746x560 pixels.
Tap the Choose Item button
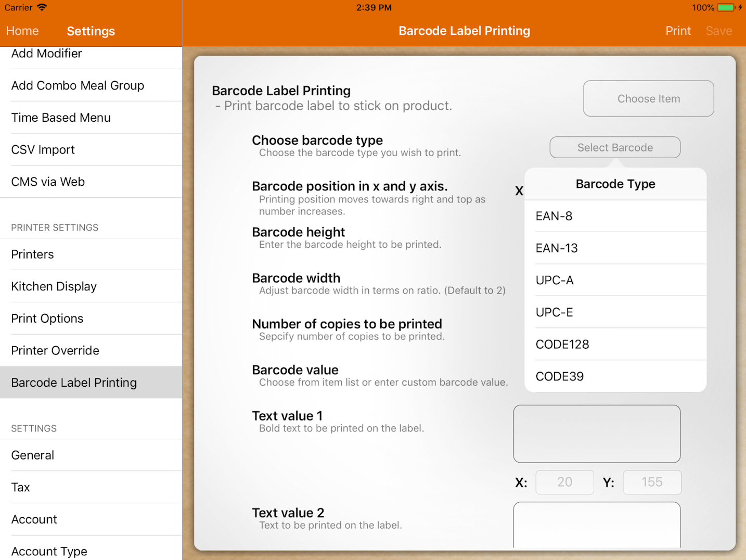coord(649,98)
